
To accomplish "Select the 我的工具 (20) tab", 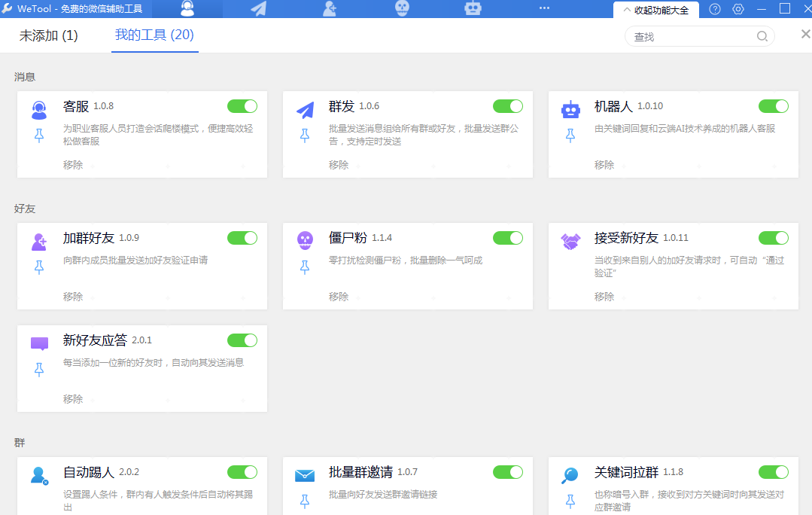I will (x=154, y=35).
